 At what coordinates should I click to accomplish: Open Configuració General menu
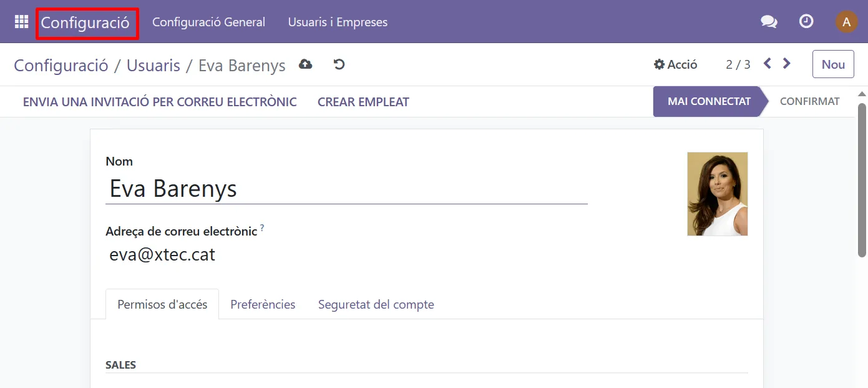point(208,22)
